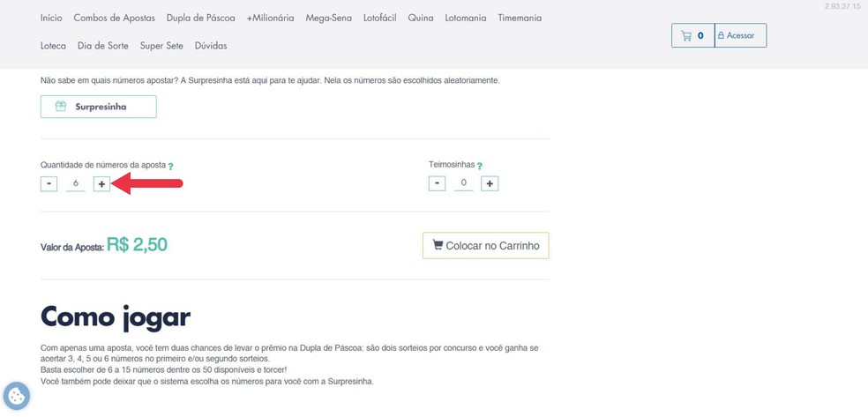Open the Lotomania page
The image size is (868, 417).
click(466, 18)
